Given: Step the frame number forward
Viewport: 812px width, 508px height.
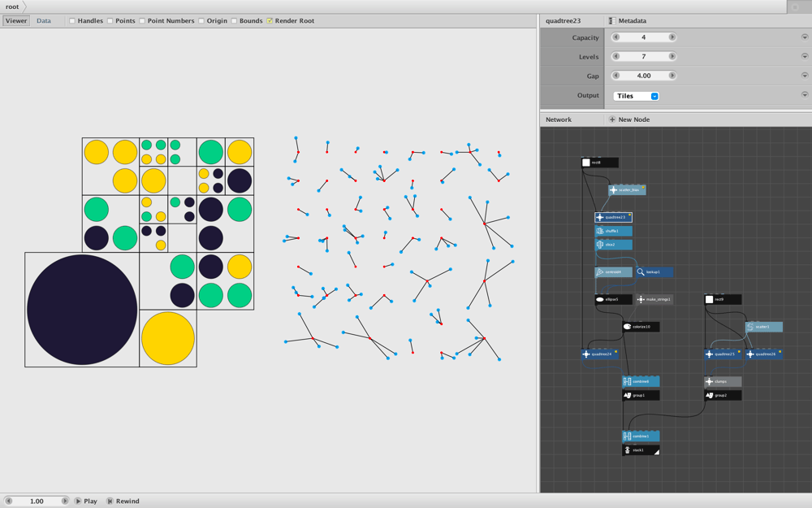Looking at the screenshot, I should [x=65, y=501].
